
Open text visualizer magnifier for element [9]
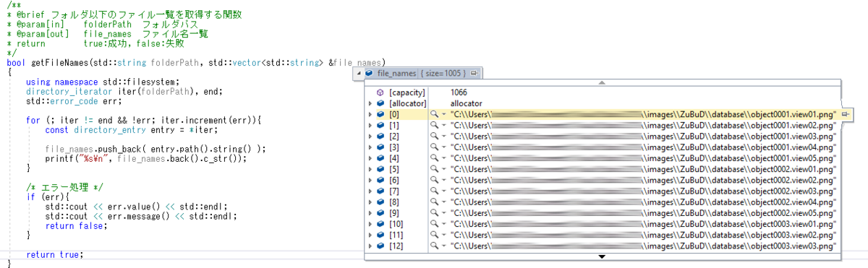click(x=434, y=212)
